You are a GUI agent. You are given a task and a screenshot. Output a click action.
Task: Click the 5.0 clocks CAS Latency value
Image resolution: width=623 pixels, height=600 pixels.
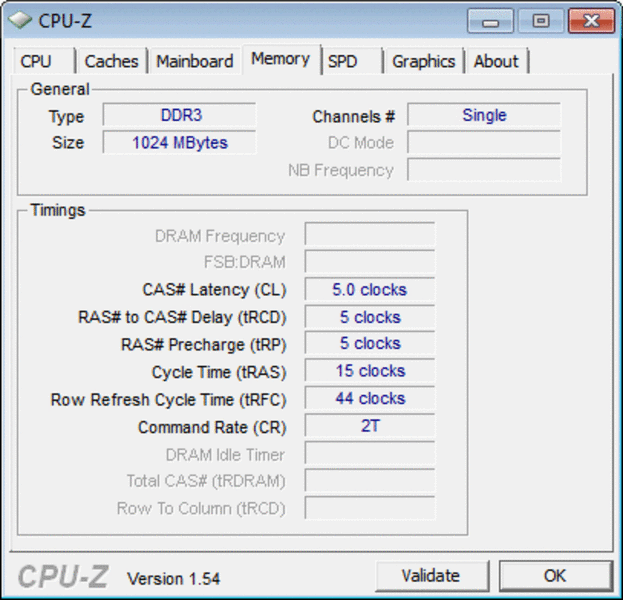click(370, 289)
